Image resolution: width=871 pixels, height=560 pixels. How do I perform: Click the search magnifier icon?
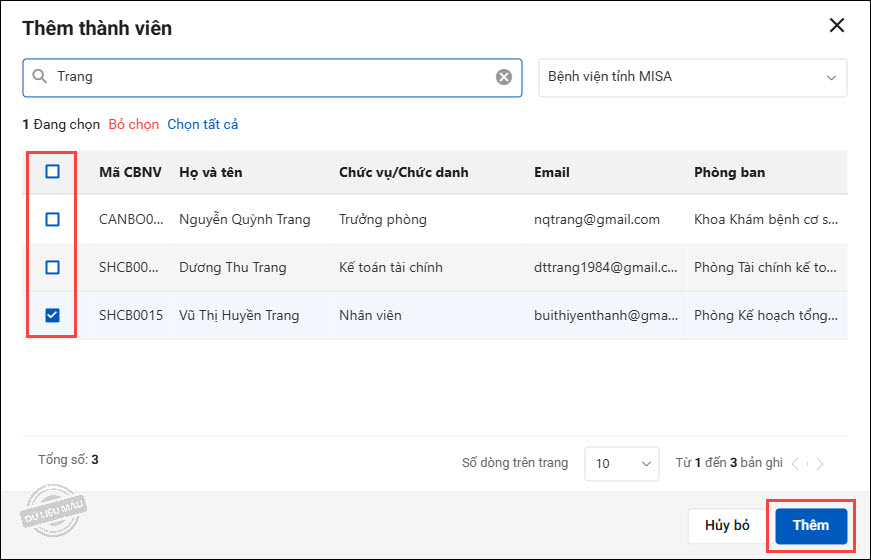coord(39,77)
